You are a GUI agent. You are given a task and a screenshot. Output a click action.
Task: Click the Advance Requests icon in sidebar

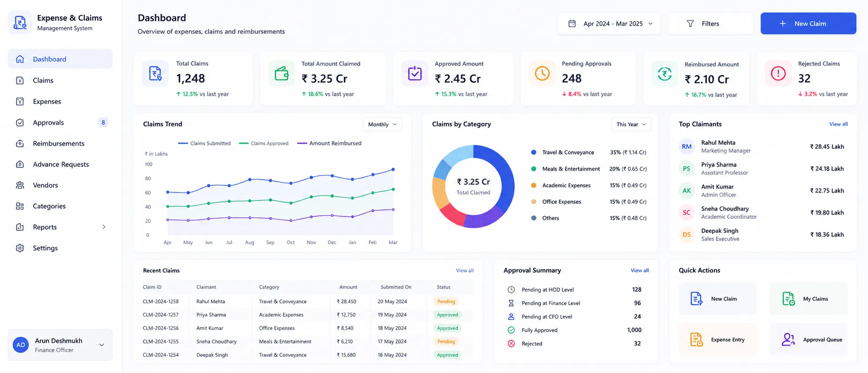tap(20, 164)
